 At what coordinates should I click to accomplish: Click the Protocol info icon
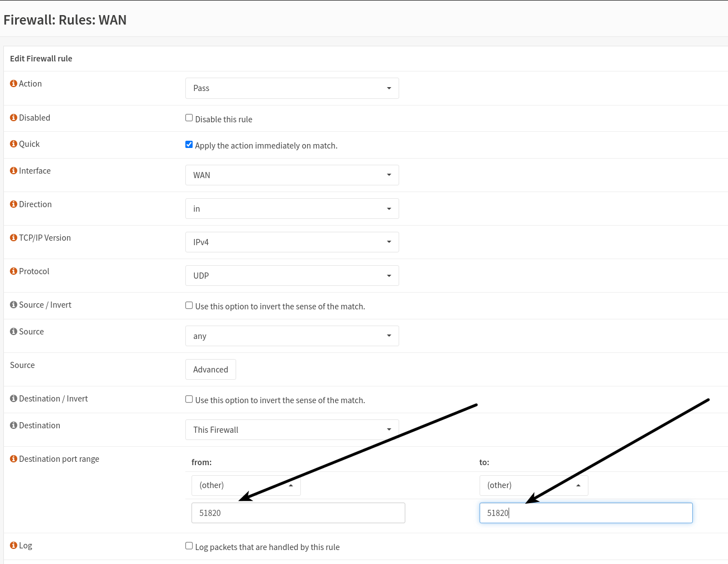[x=13, y=271]
